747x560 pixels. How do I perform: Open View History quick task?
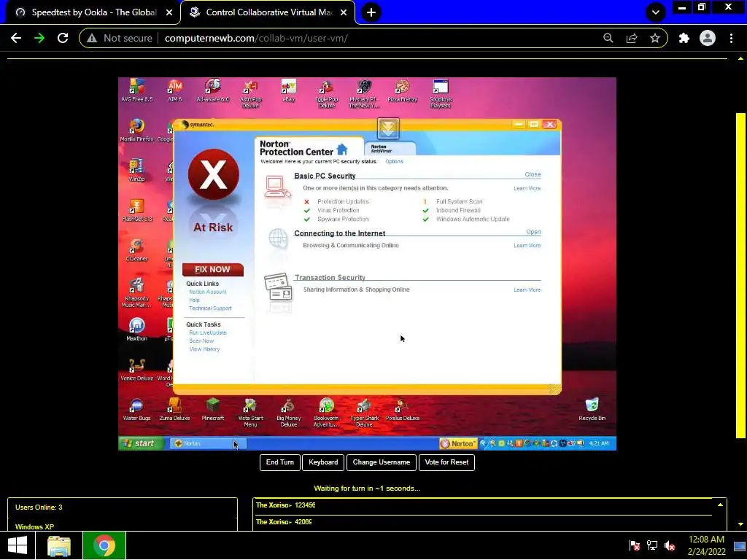(x=204, y=349)
